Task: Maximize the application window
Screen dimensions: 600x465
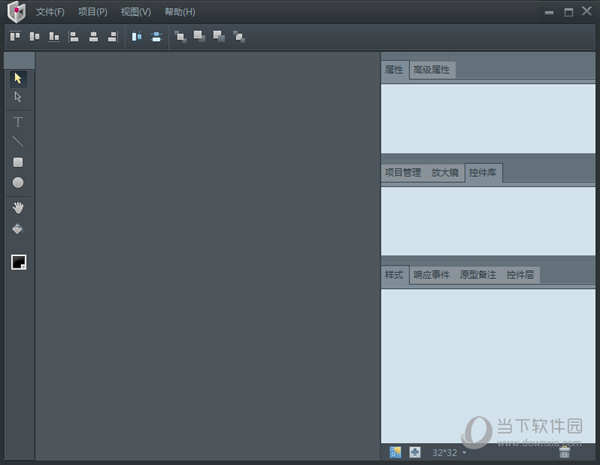Action: point(569,12)
